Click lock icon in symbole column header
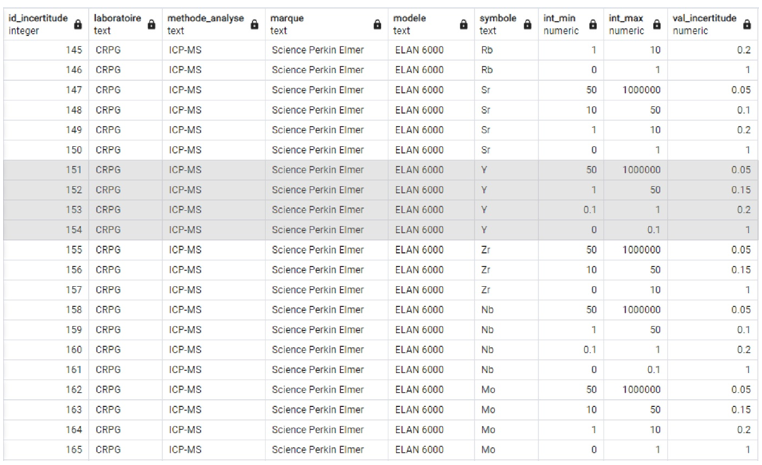The height and width of the screenshot is (465, 762). pos(527,25)
